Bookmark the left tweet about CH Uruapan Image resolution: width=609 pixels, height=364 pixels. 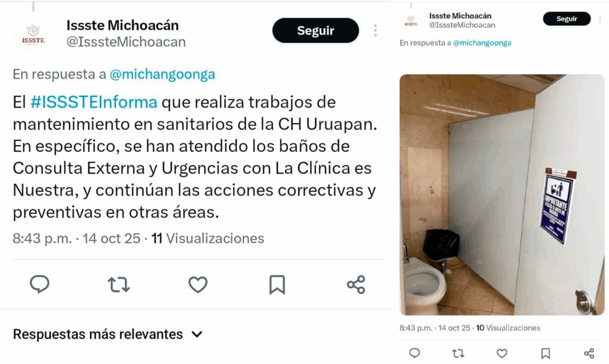click(277, 285)
